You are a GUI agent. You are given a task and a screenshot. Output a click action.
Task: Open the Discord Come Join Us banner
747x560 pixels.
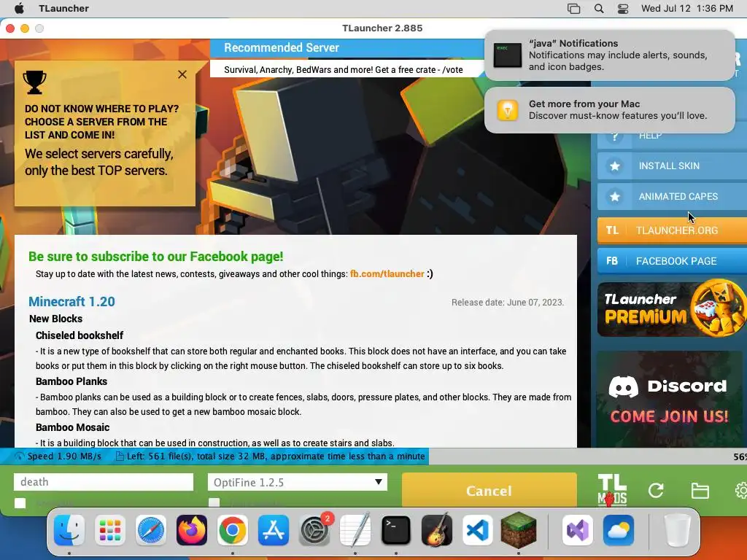point(670,399)
